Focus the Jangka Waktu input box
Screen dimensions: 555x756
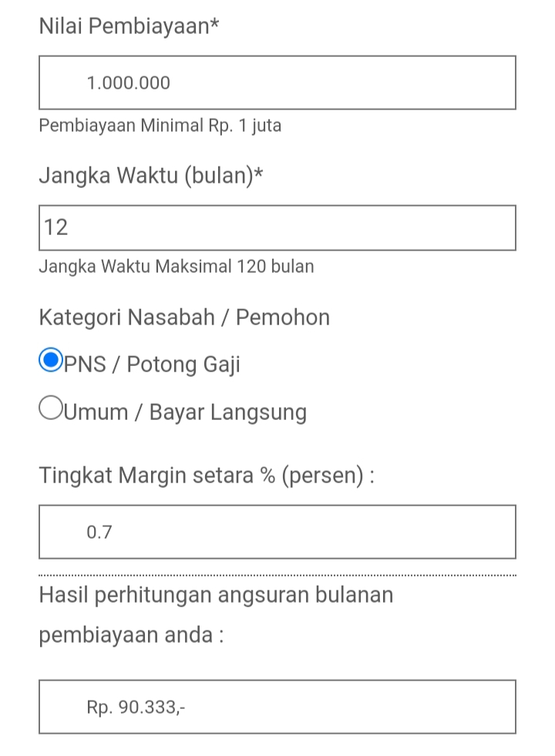[x=277, y=227]
